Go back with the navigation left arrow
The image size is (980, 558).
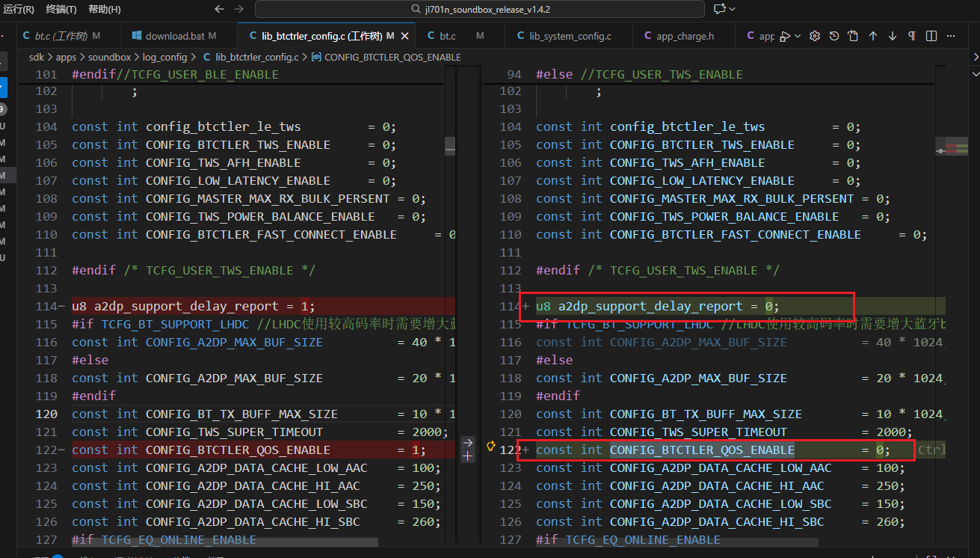[x=219, y=9]
